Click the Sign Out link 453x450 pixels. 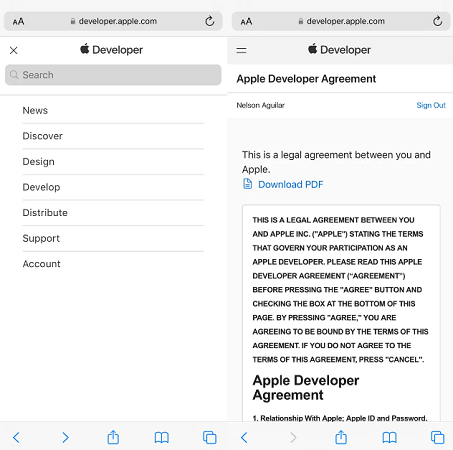[x=431, y=105]
